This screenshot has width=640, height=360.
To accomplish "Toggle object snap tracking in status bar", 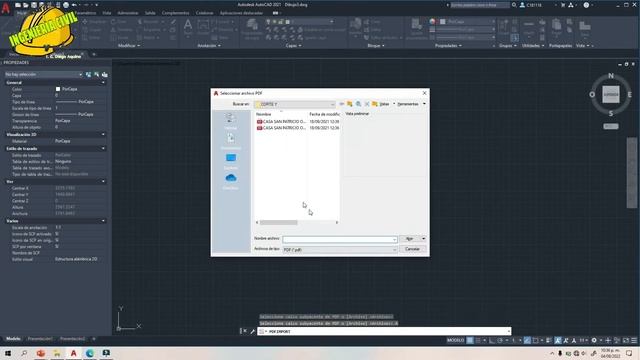I will coord(527,340).
